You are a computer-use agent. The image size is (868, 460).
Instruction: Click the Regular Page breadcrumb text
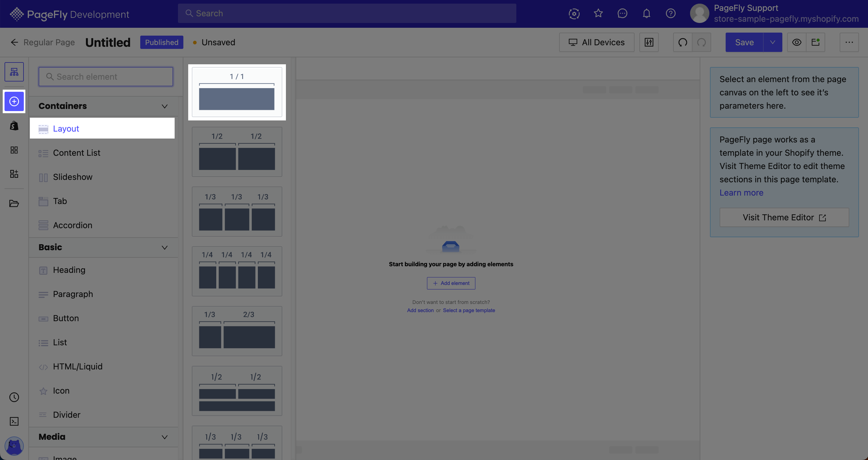point(49,42)
